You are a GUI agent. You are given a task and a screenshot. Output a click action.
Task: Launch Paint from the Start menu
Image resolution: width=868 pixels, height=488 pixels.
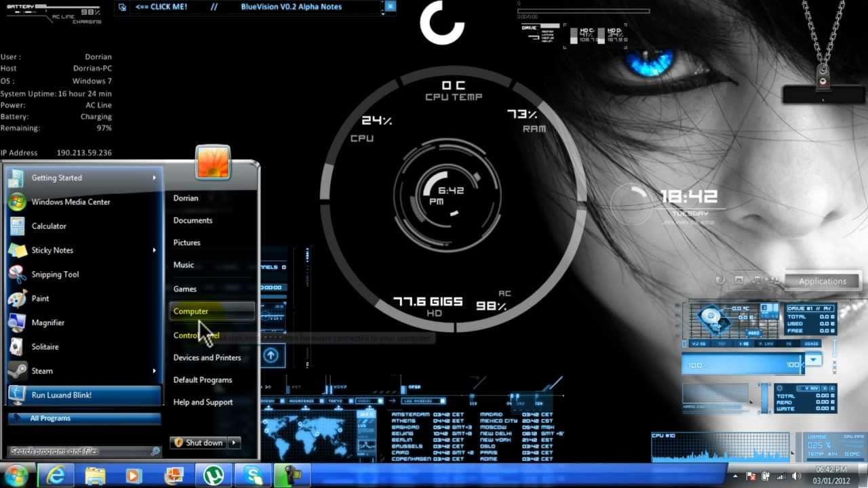[40, 298]
